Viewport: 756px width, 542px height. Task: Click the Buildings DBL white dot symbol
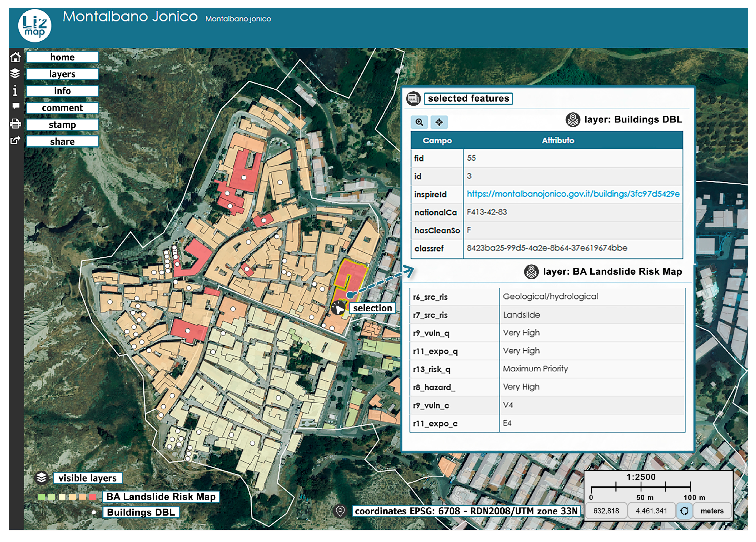click(x=94, y=512)
